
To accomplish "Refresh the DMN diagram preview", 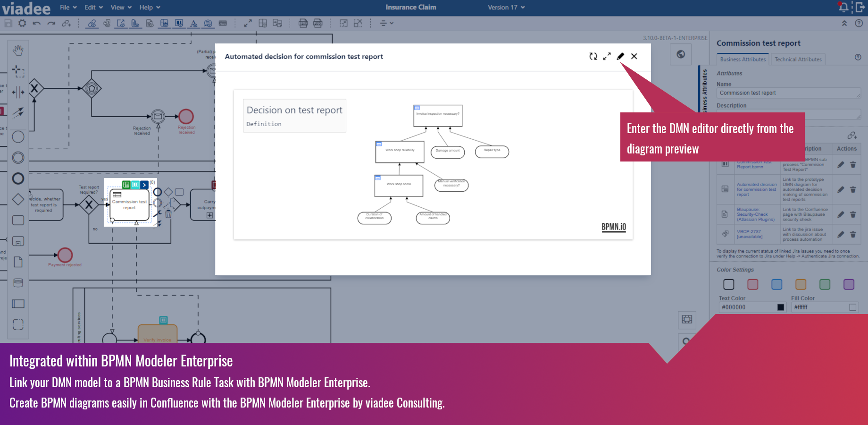I will coord(593,56).
